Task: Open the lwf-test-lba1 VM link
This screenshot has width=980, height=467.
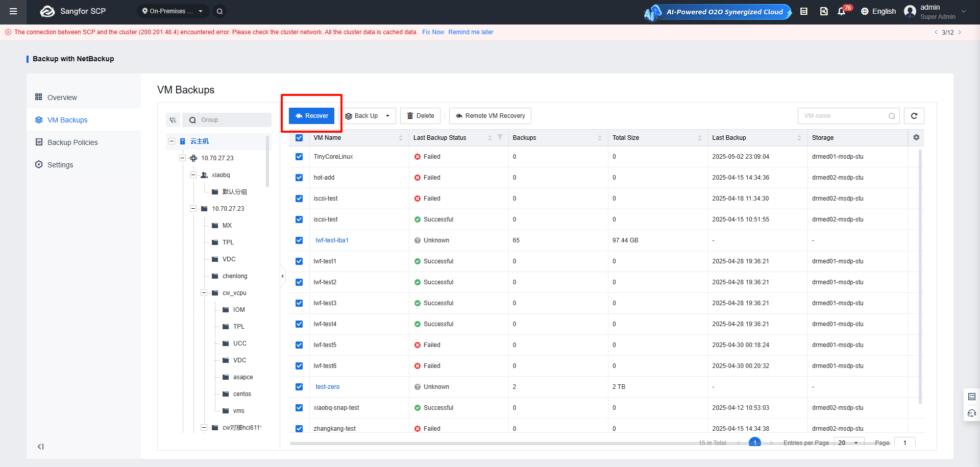Action: tap(332, 240)
